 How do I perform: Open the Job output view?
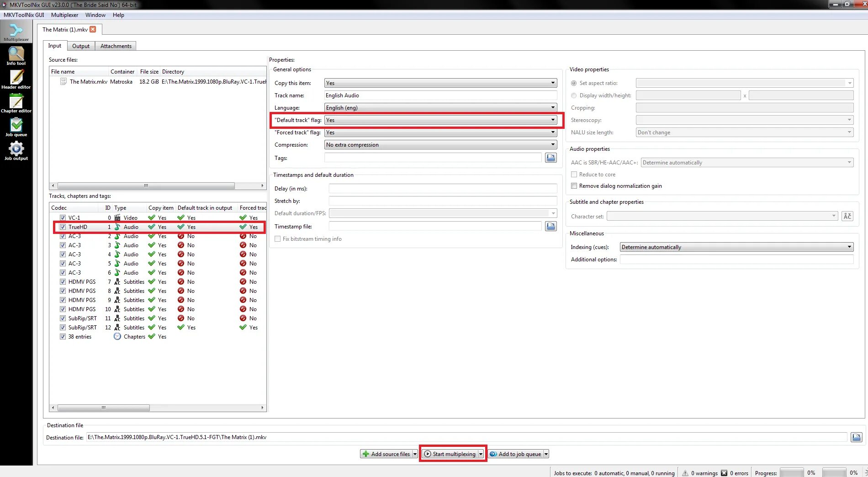tap(16, 151)
